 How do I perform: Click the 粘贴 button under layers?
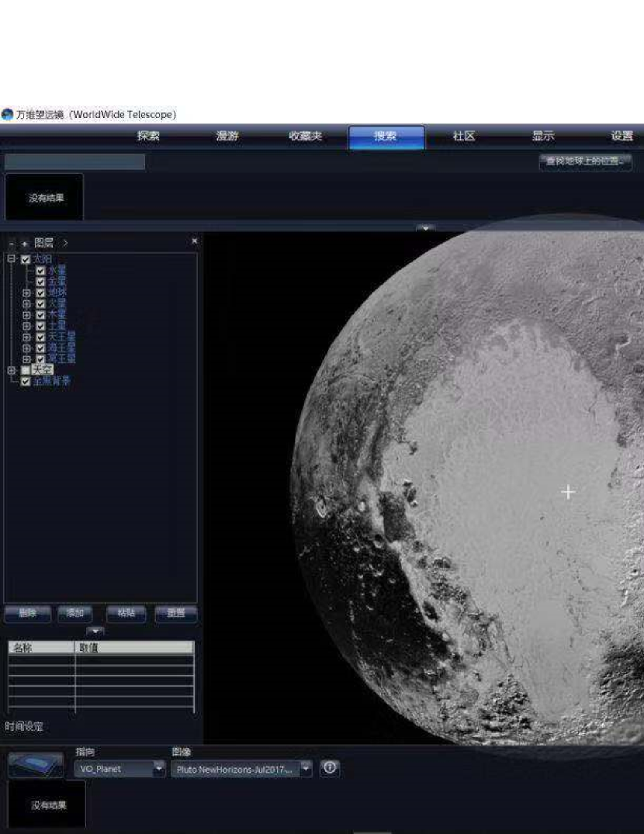click(126, 613)
